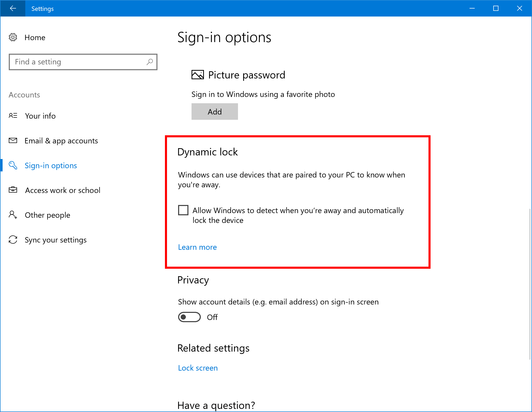
Task: Click the Access work or school icon
Action: 13,189
